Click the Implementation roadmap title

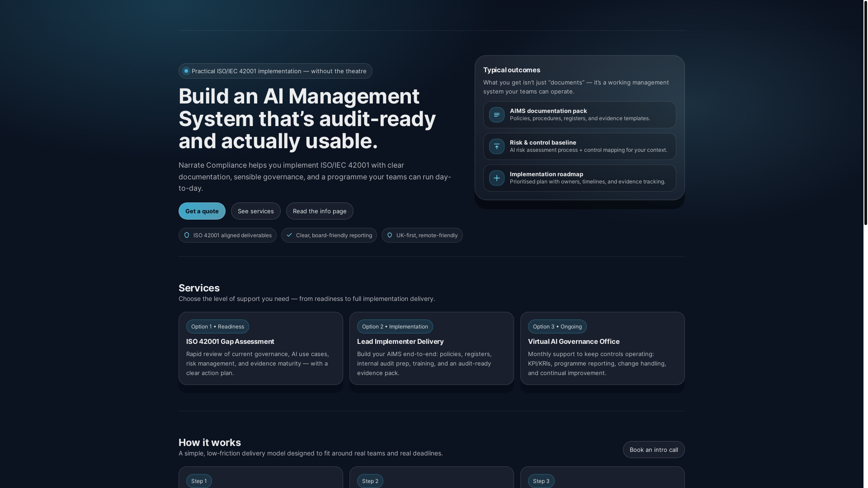547,174
